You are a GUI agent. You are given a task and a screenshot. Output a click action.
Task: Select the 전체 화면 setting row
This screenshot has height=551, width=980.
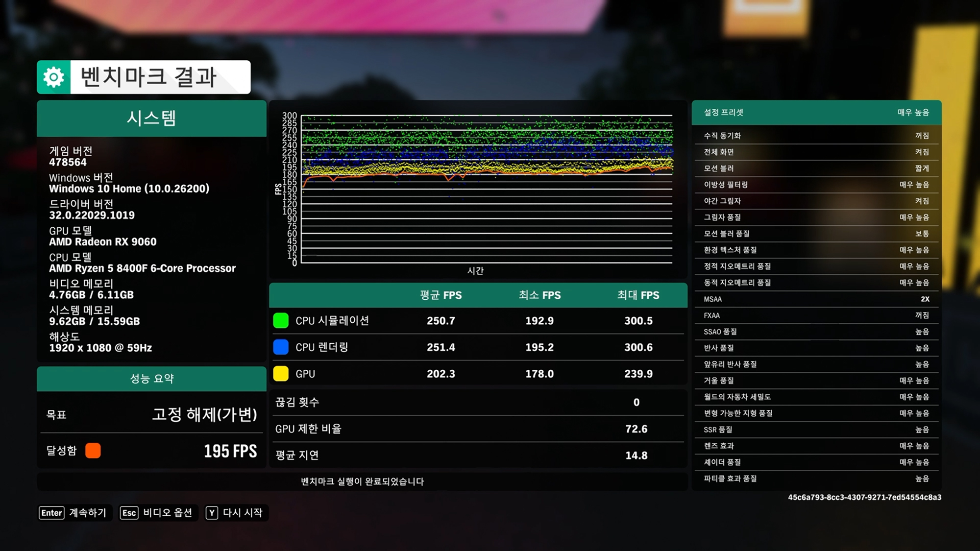coord(816,152)
